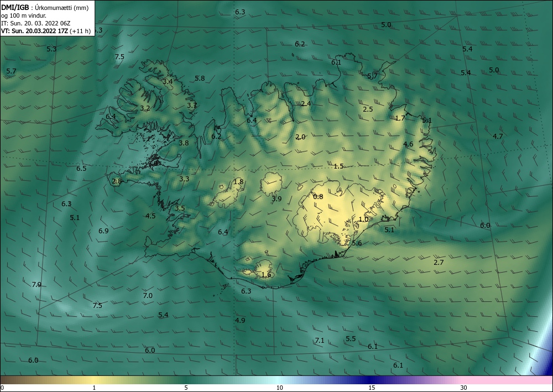Click the map value "4.7" off the east coast
Image resolution: width=553 pixels, height=392 pixels.
(x=497, y=137)
